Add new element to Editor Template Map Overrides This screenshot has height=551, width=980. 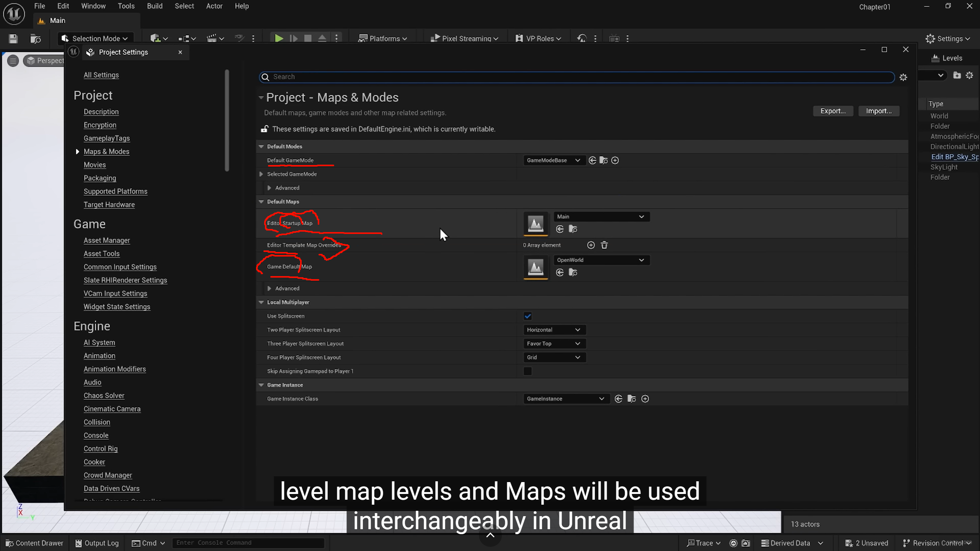pyautogui.click(x=591, y=245)
